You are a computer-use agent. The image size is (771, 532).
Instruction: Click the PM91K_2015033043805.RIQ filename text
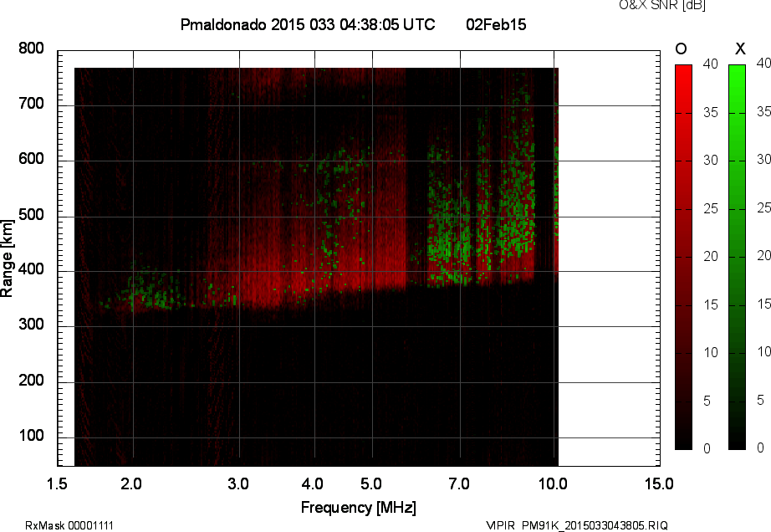coord(595,525)
